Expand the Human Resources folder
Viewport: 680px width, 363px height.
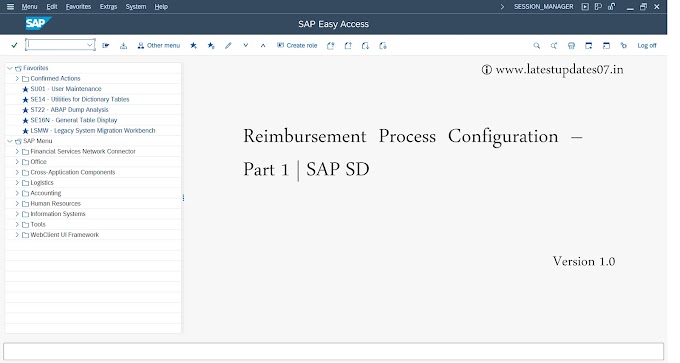(x=17, y=203)
